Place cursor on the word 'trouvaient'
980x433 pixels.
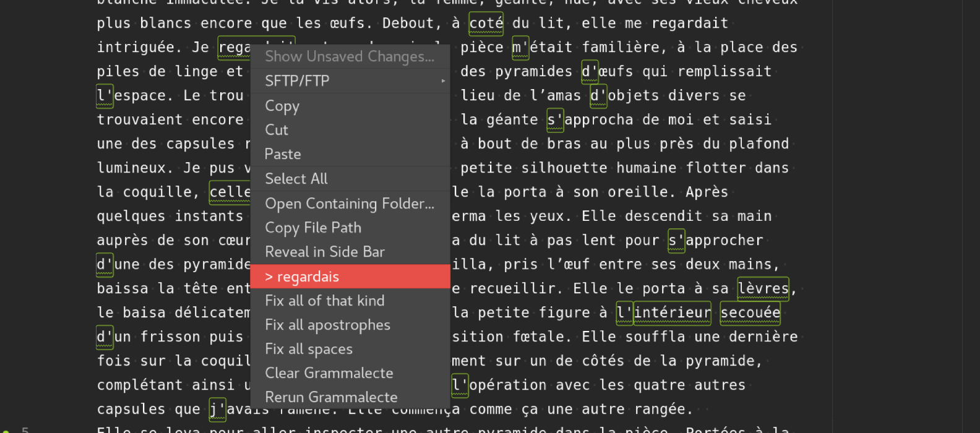[140, 120]
